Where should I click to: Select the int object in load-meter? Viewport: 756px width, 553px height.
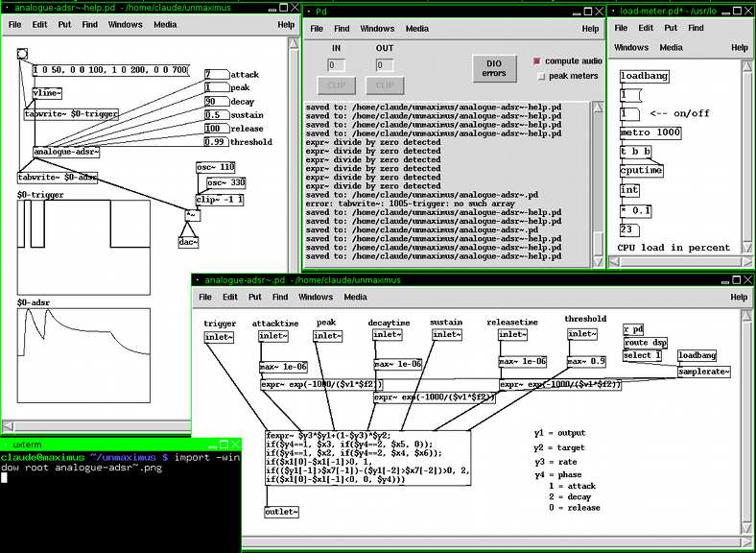point(629,190)
